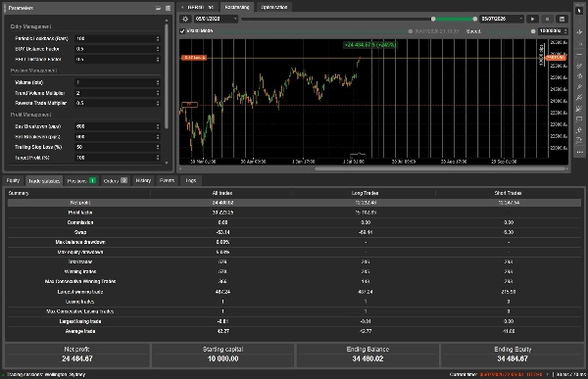This screenshot has width=588, height=379.
Task: Select the Commission row label
Action: [80, 222]
